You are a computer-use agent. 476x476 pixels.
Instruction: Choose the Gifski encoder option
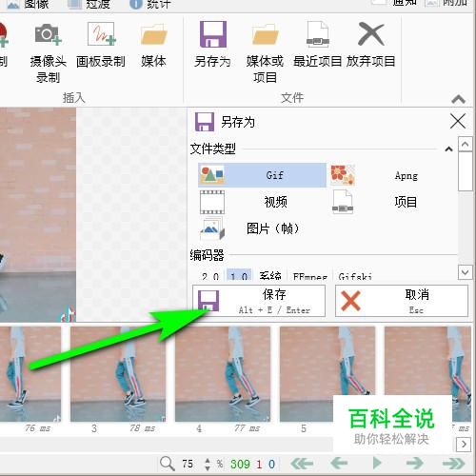[355, 276]
